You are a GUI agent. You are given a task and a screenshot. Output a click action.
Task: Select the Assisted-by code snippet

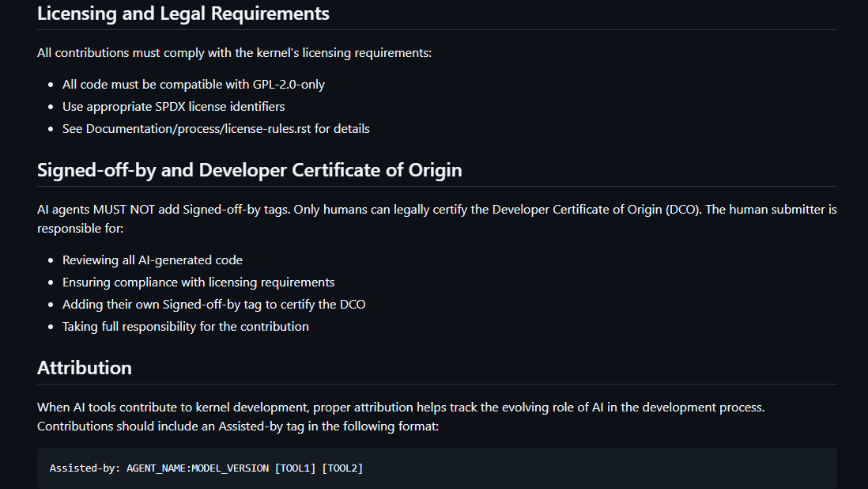[206, 468]
